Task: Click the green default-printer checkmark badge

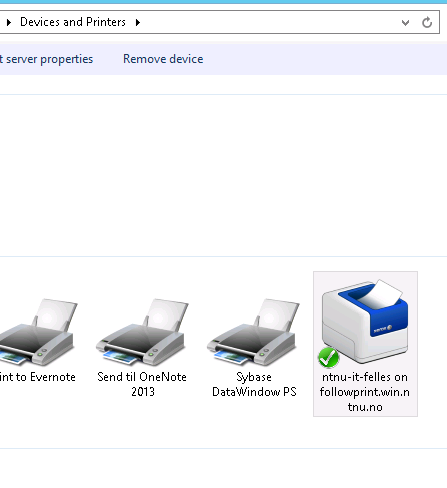Action: [x=329, y=357]
